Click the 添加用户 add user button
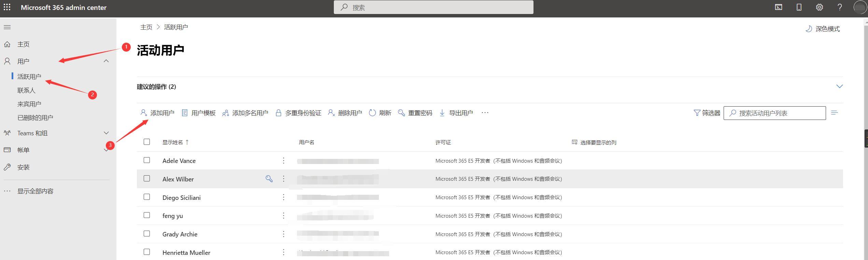This screenshot has width=868, height=260. (157, 113)
